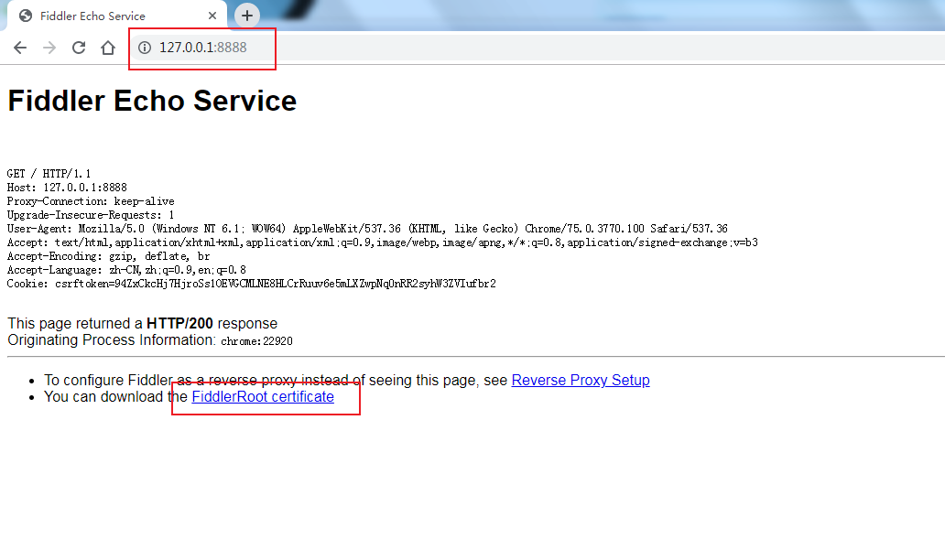Select the Fiddler Echo Service tab
This screenshot has height=560, width=945.
[x=116, y=16]
